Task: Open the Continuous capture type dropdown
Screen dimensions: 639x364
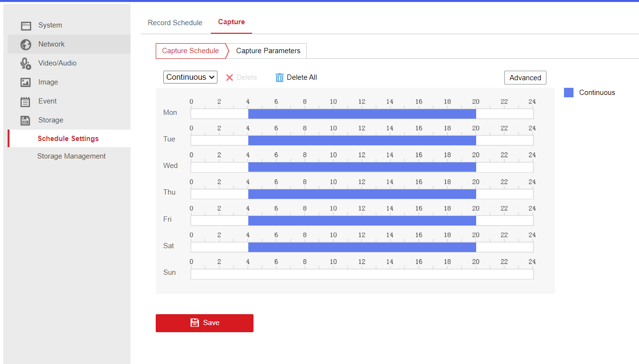Action: [x=190, y=77]
